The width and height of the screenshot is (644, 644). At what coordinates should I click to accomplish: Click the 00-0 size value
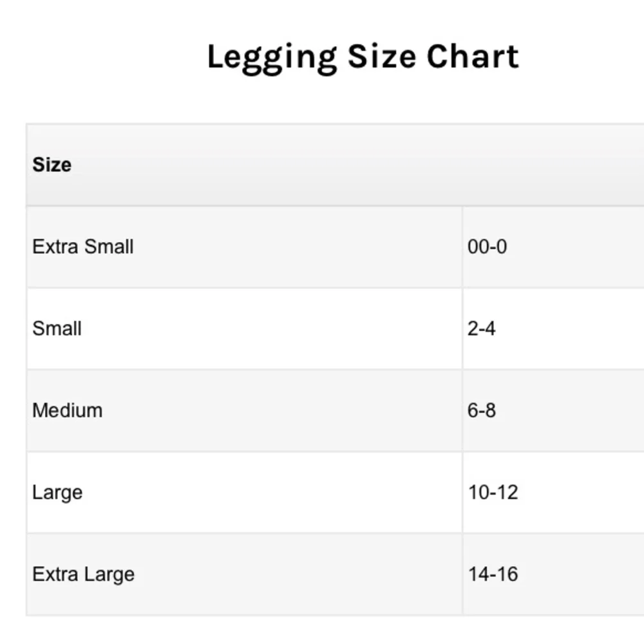click(487, 247)
